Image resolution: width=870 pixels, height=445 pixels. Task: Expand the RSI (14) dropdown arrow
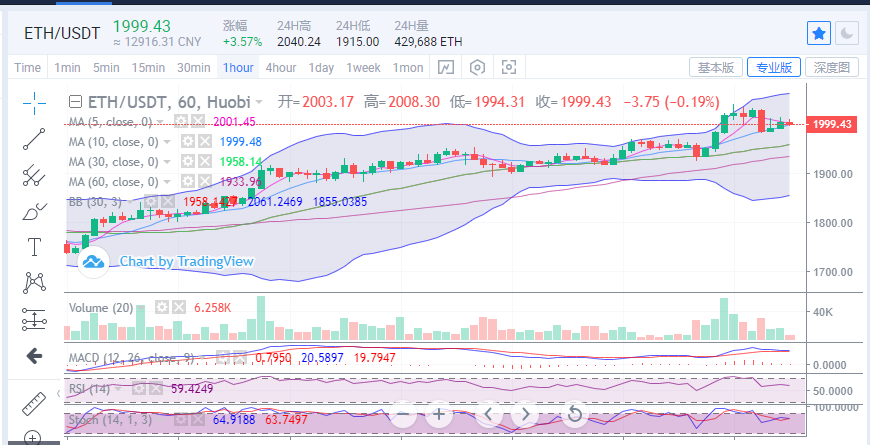[x=118, y=388]
